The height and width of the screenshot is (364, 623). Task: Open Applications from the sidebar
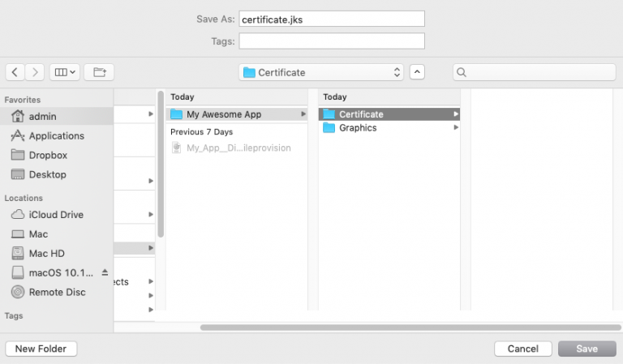tap(56, 135)
